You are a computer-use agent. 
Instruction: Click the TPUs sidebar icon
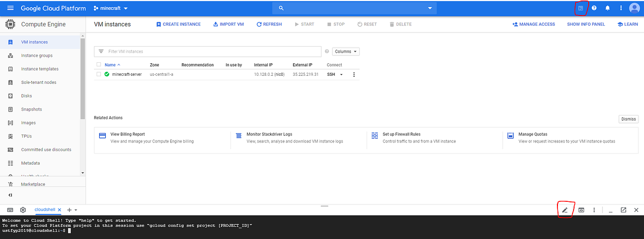click(x=11, y=136)
